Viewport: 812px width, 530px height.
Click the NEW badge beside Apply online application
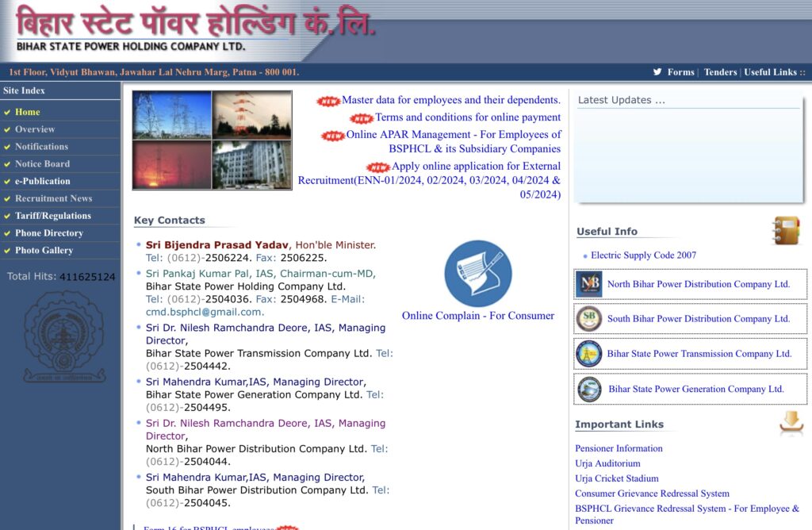(x=378, y=167)
